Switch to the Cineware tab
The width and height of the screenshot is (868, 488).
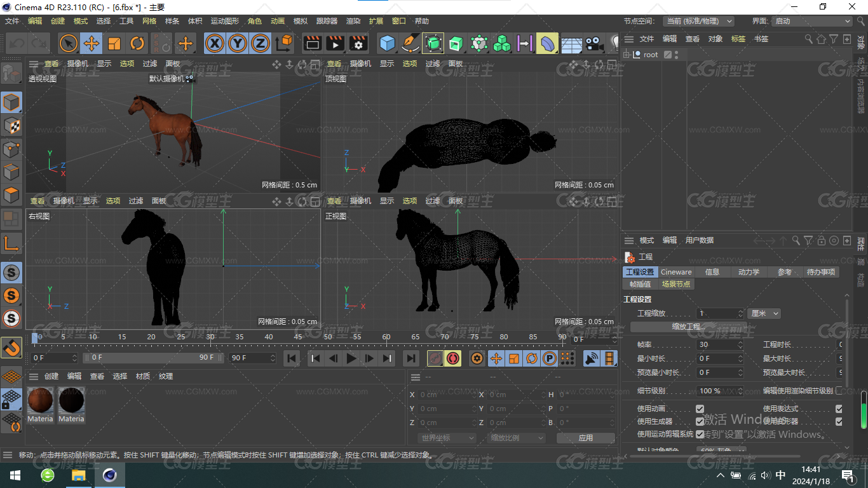pos(676,272)
